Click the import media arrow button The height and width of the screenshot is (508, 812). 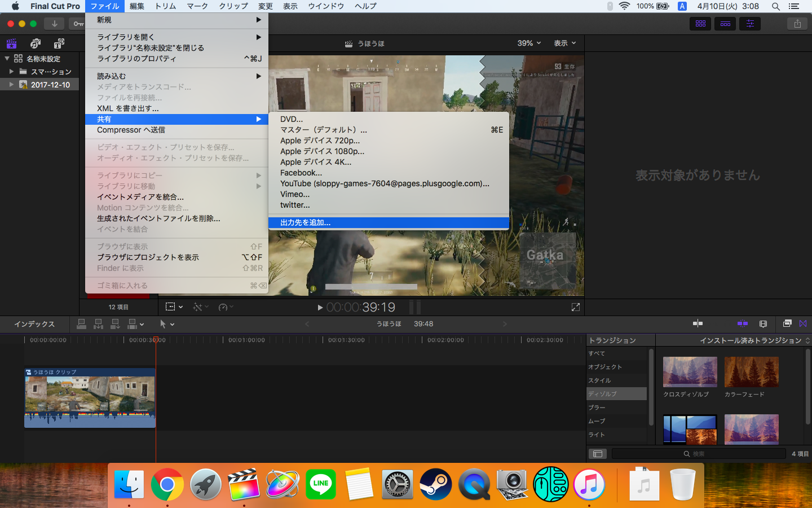[54, 23]
